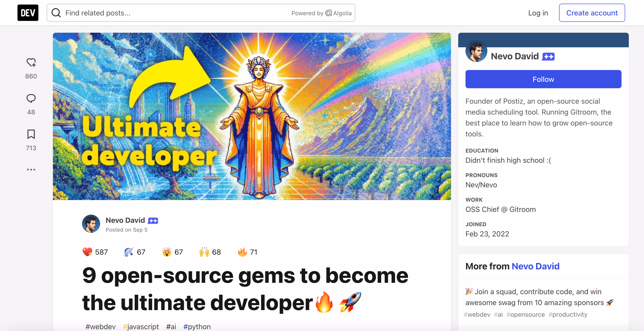Click the Ultimate developer cover image
Viewport: 644px width, 331px height.
[x=252, y=116]
